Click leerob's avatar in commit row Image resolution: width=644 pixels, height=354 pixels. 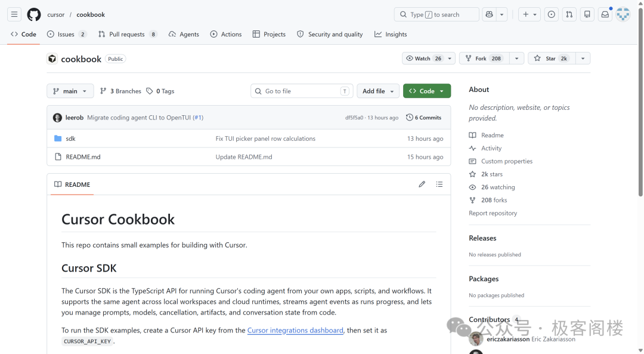(x=57, y=118)
